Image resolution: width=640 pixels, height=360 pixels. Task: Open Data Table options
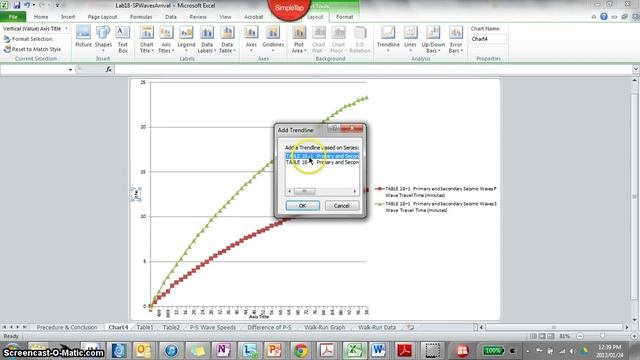coord(227,39)
